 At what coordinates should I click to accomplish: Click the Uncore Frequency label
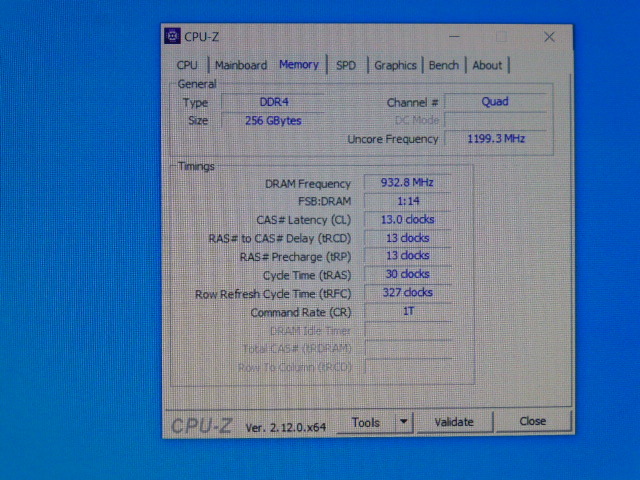click(x=392, y=139)
